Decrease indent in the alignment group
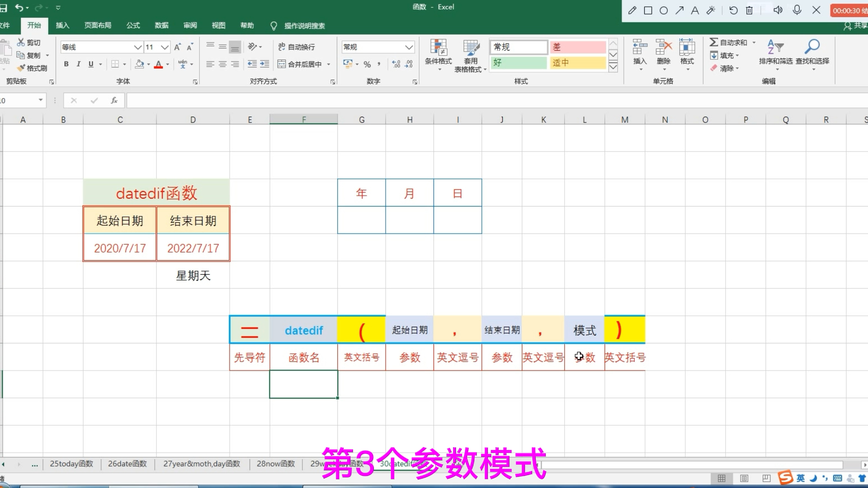The image size is (868, 488). click(x=252, y=64)
